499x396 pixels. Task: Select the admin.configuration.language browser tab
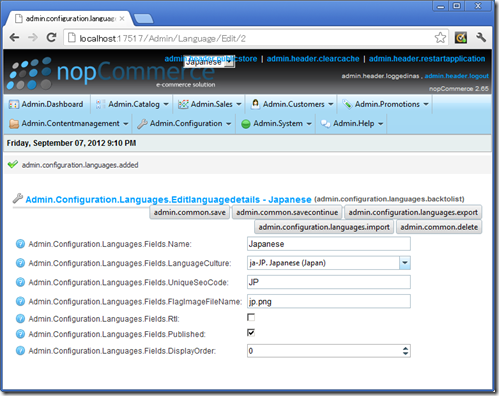(70, 18)
